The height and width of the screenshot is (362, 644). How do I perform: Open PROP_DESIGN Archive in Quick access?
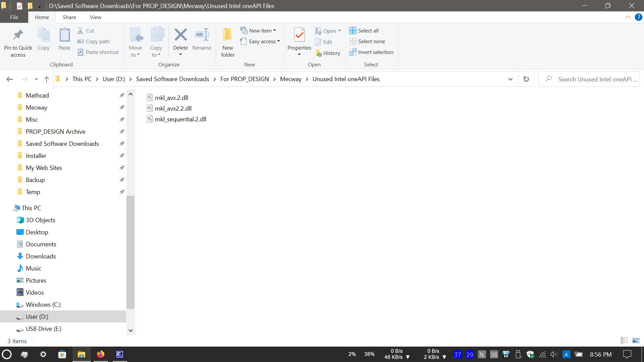[55, 131]
